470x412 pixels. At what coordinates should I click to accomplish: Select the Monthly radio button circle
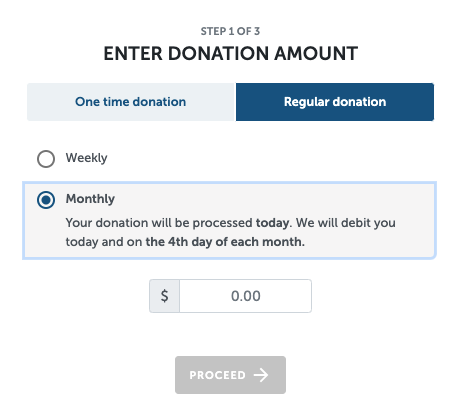46,200
